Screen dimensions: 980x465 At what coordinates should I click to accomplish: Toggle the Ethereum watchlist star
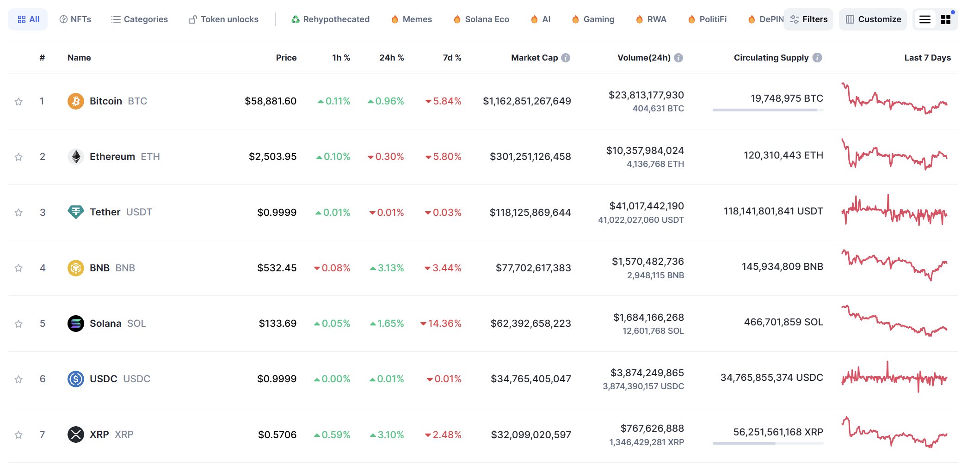point(18,157)
